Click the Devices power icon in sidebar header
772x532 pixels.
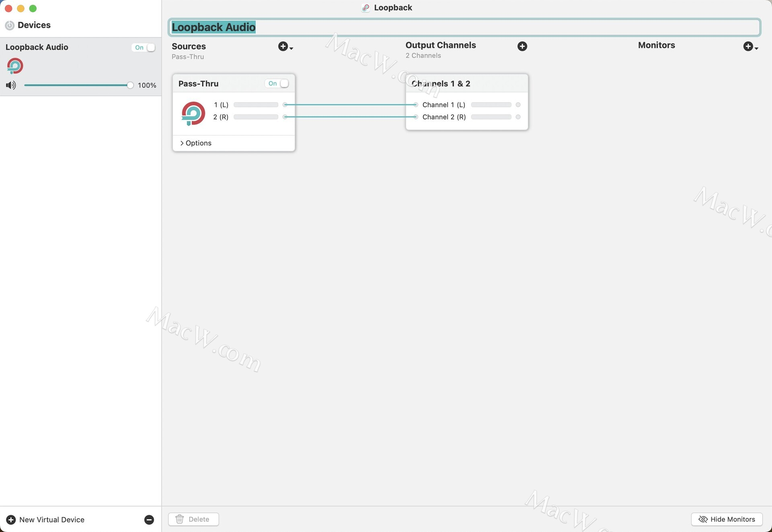click(10, 25)
